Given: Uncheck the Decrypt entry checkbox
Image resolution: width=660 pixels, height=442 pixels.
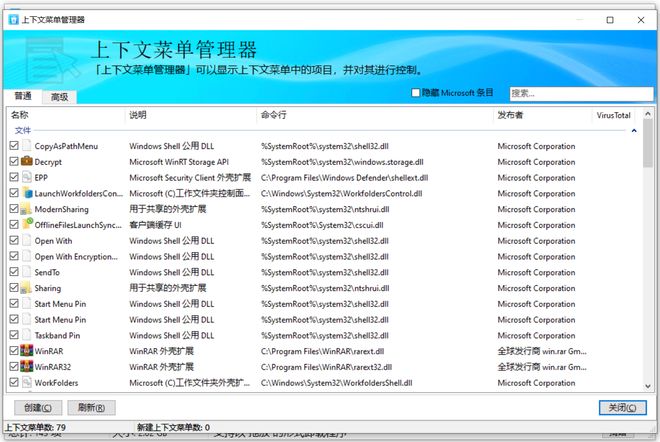Looking at the screenshot, I should (x=14, y=161).
